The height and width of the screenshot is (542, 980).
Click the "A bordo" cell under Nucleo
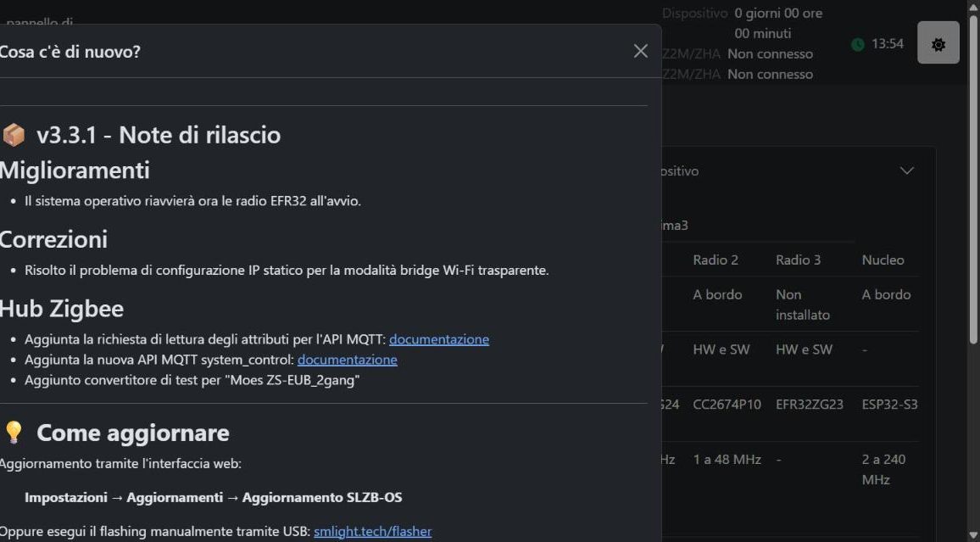click(886, 294)
